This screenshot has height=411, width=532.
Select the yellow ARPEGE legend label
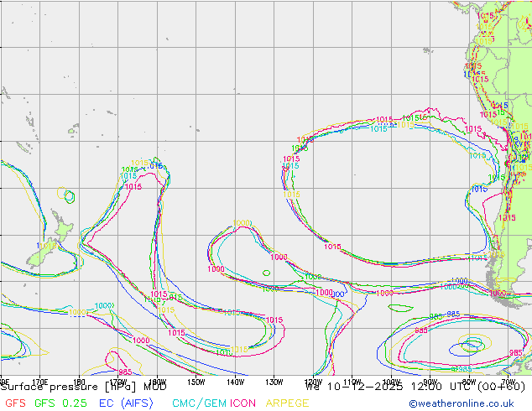point(287,403)
